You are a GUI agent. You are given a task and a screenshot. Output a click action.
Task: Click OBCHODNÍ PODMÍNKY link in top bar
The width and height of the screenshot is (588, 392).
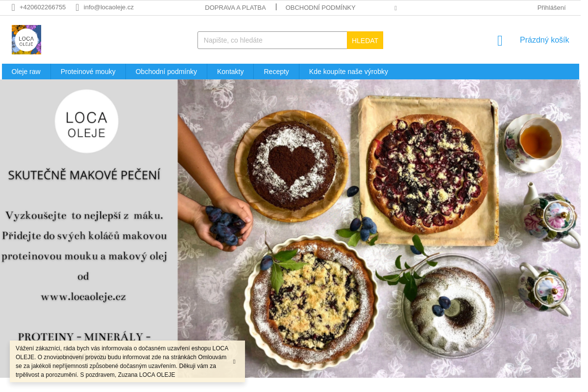(320, 7)
